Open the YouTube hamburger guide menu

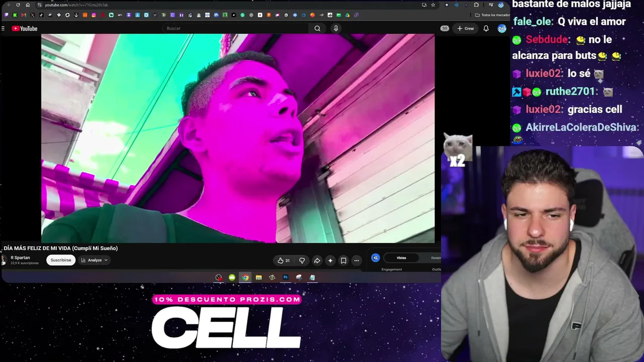[x=3, y=29]
